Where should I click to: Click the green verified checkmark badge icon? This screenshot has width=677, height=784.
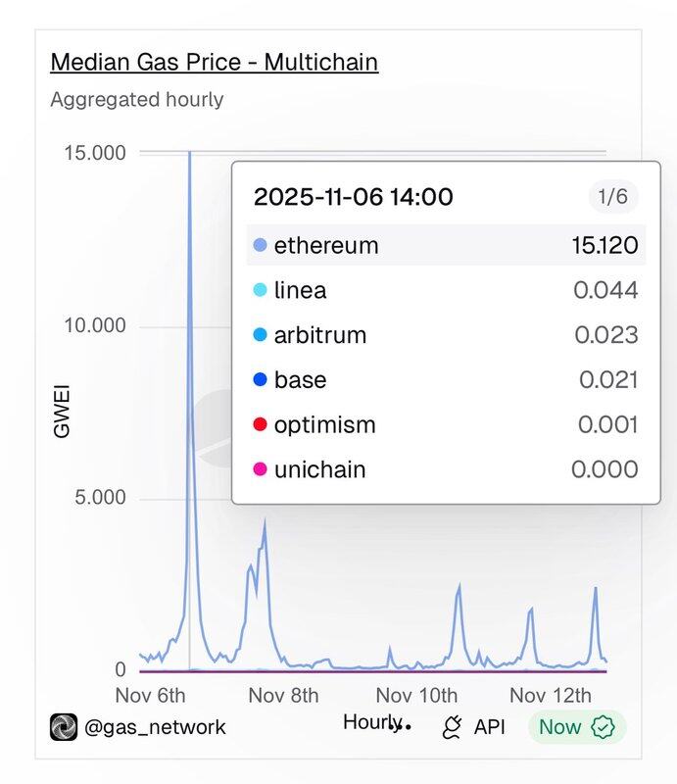coord(604,727)
